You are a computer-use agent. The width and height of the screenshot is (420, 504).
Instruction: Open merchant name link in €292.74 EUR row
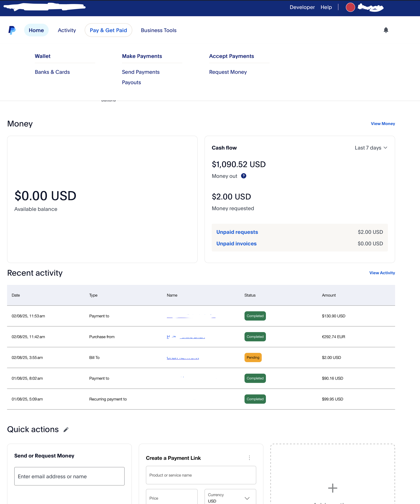point(186,337)
